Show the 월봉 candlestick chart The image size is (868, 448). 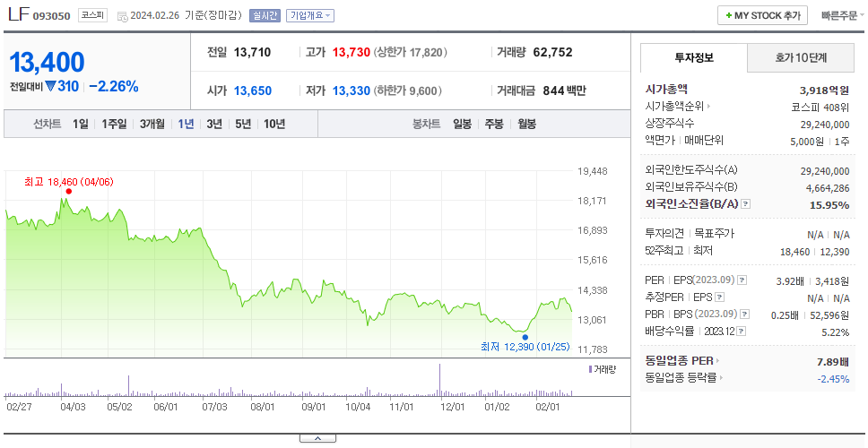527,124
